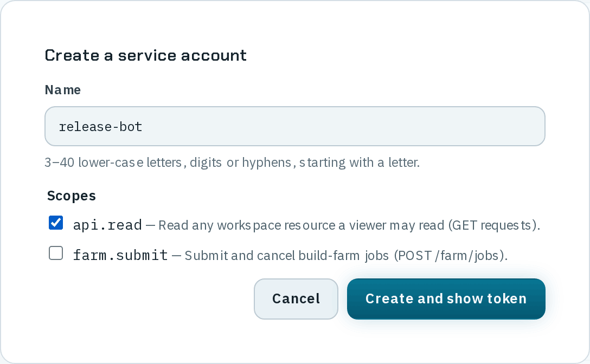Click the farm.submit scope label text
The width and height of the screenshot is (590, 364).
click(120, 255)
